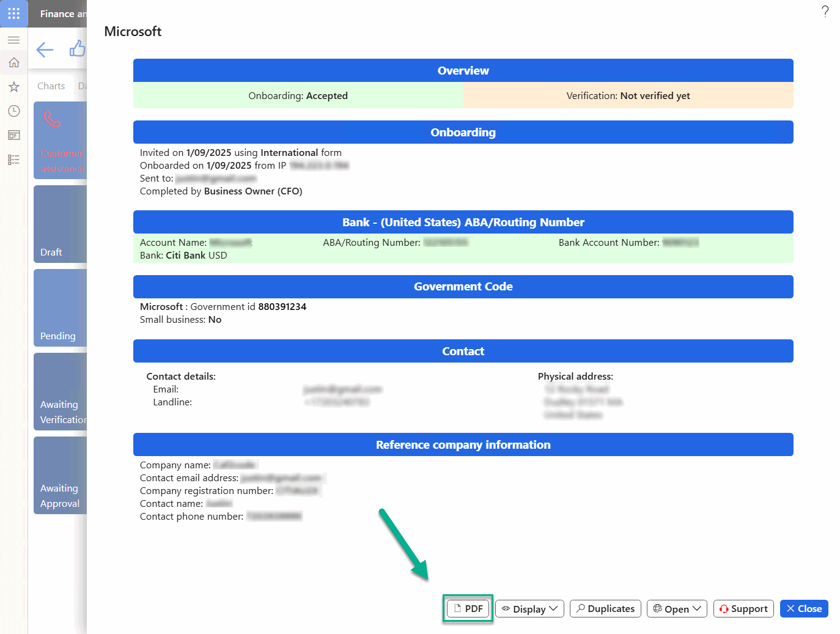Image resolution: width=840 pixels, height=634 pixels.
Task: Click the 'Contact details:' label
Action: click(181, 377)
